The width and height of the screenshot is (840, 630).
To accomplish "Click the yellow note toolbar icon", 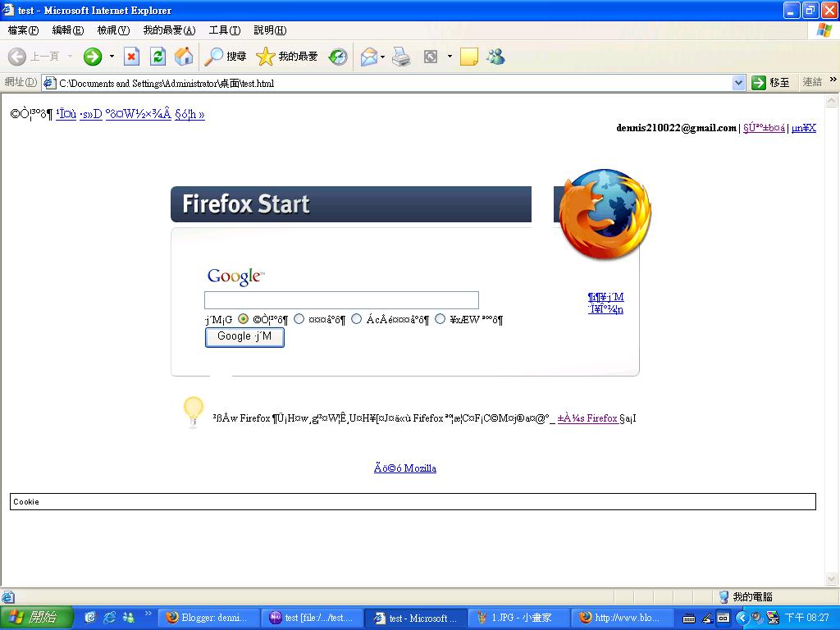I will tap(468, 57).
